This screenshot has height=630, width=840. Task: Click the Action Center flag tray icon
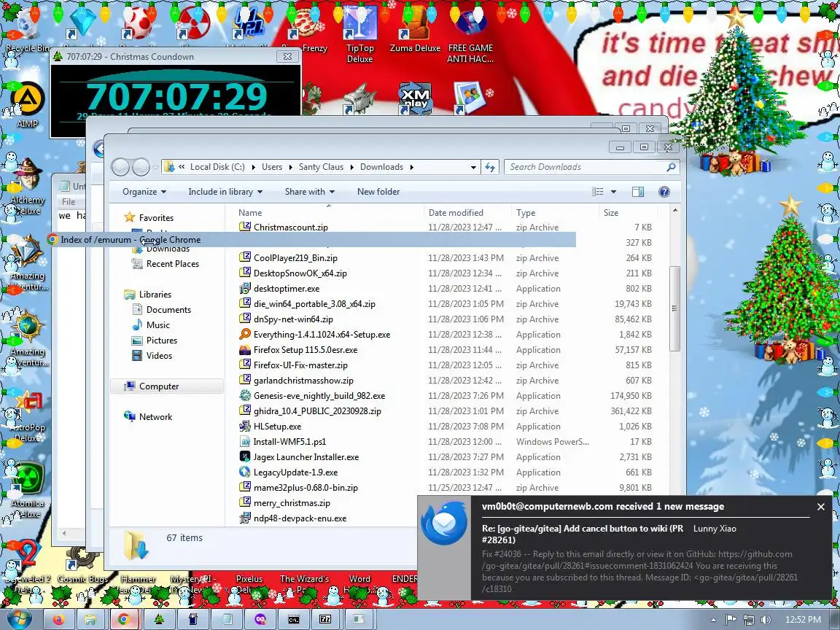[731, 620]
